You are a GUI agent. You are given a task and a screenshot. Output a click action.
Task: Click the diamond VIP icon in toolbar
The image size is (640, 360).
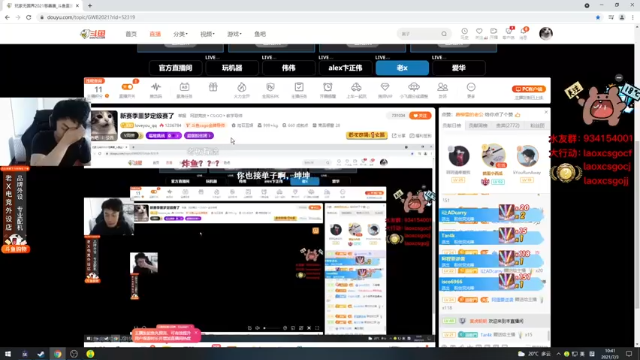[x=385, y=87]
